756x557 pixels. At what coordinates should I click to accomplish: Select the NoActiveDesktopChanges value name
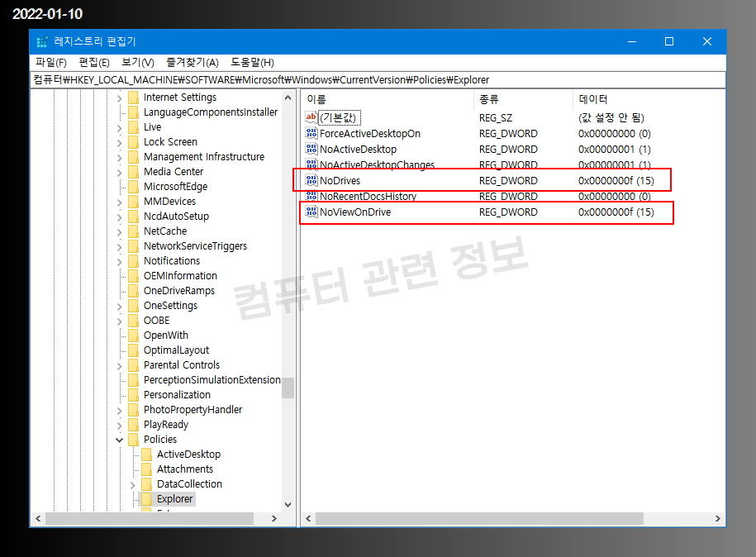tap(377, 165)
